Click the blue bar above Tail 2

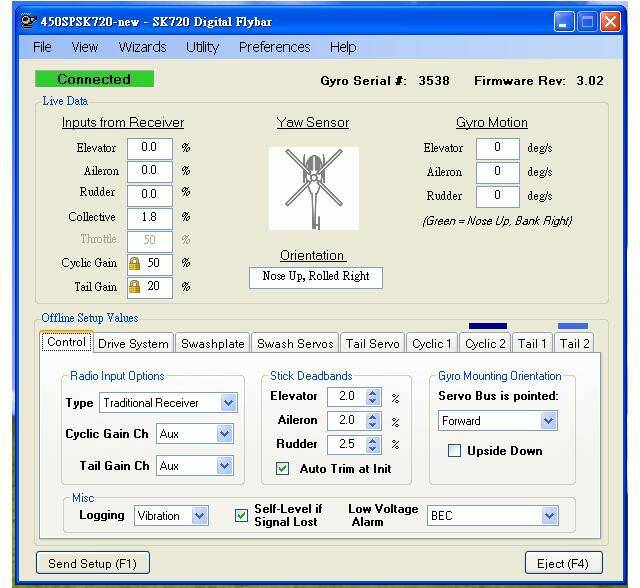573,326
